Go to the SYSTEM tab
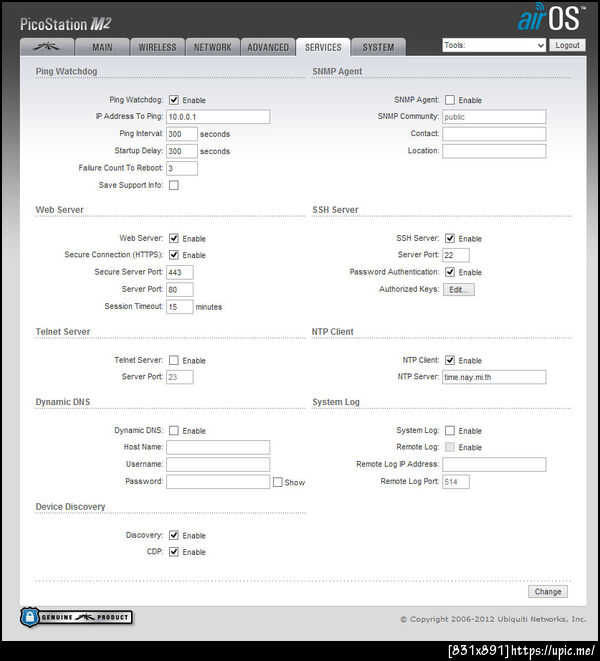Screen dimensions: 600x661 [378, 47]
